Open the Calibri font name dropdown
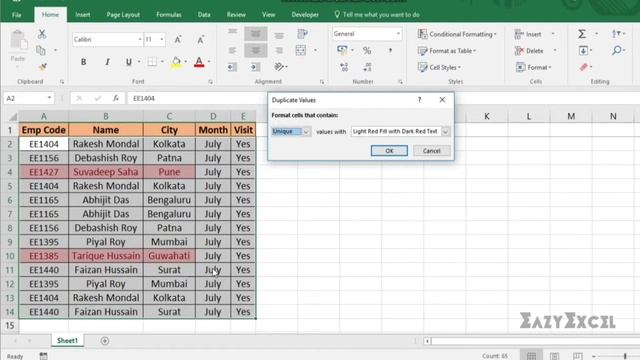 click(x=140, y=40)
